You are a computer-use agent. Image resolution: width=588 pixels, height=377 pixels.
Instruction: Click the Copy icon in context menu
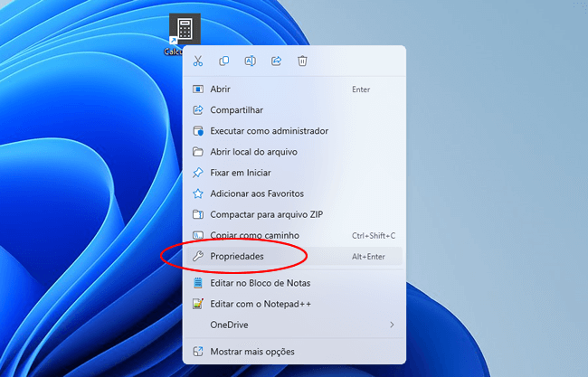click(x=223, y=61)
